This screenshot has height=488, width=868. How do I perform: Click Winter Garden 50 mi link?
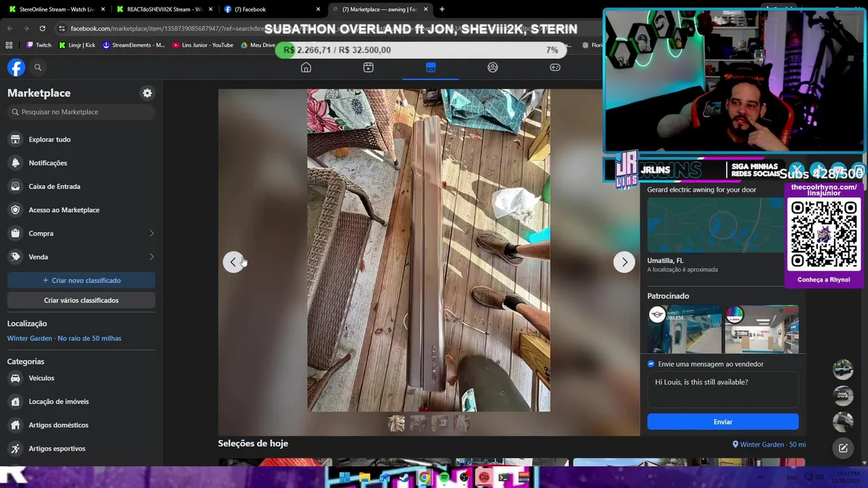(x=769, y=445)
